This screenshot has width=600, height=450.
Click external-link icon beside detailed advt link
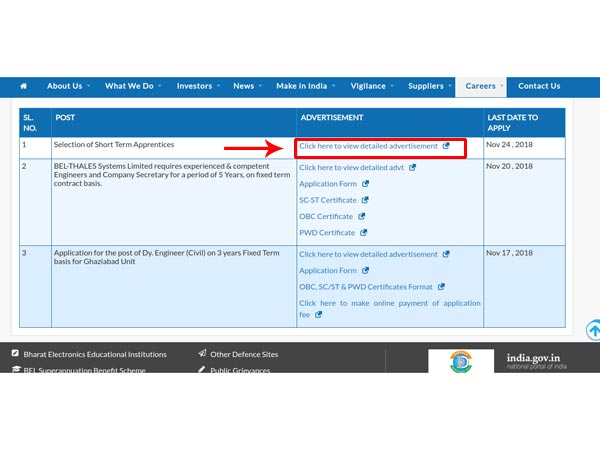pyautogui.click(x=412, y=167)
